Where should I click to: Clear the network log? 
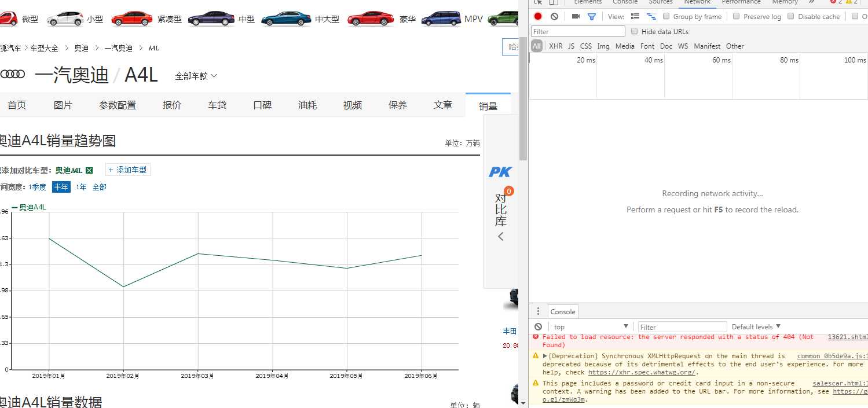(x=554, y=17)
